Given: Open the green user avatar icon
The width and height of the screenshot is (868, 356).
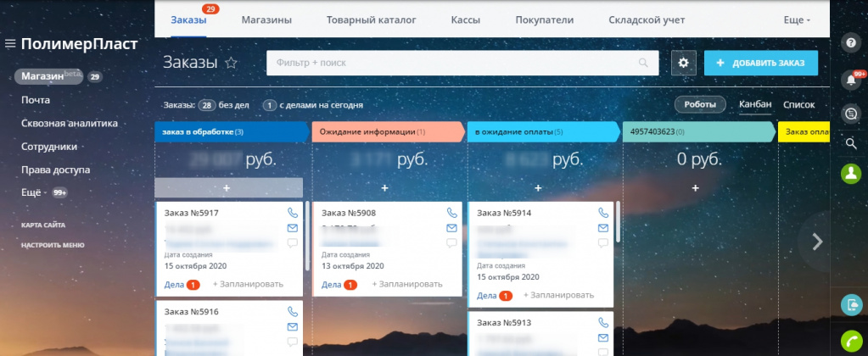Looking at the screenshot, I should pos(851,174).
